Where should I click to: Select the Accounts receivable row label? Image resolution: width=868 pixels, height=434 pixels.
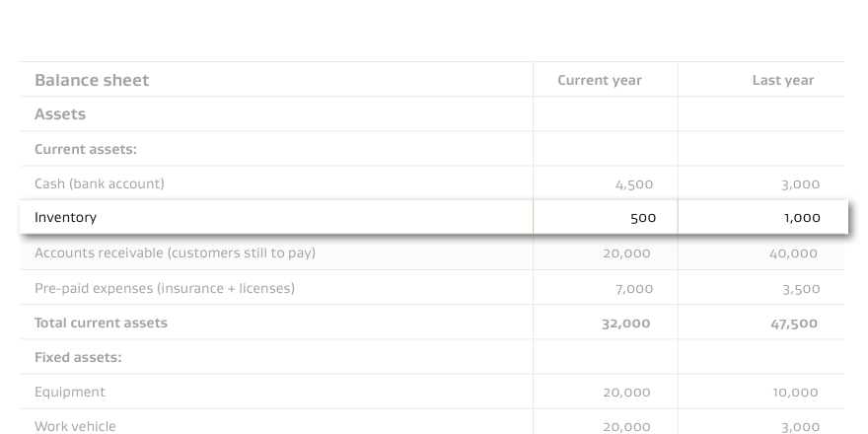[x=175, y=253]
